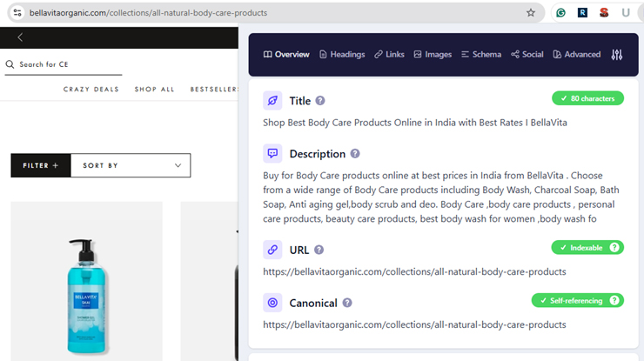Screen dimensions: 644x361
Task: Click the Indexable badge
Action: (x=587, y=247)
